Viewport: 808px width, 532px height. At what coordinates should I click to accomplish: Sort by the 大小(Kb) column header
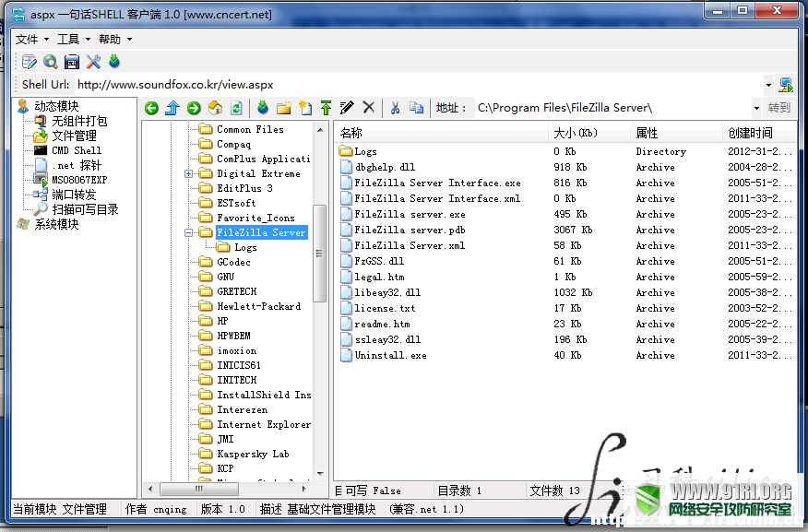point(589,134)
